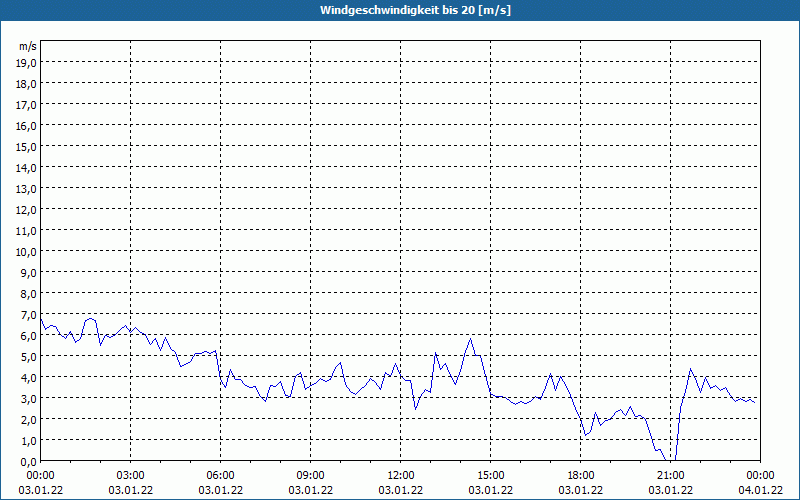Click the 10,0 y-axis label
Viewport: 800px width, 500px height.
(26, 252)
